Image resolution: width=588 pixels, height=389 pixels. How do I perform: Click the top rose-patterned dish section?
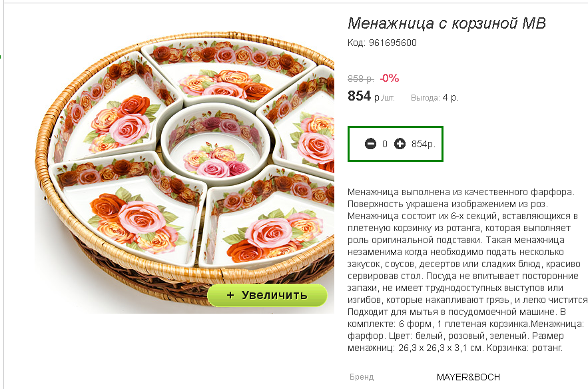(229, 71)
